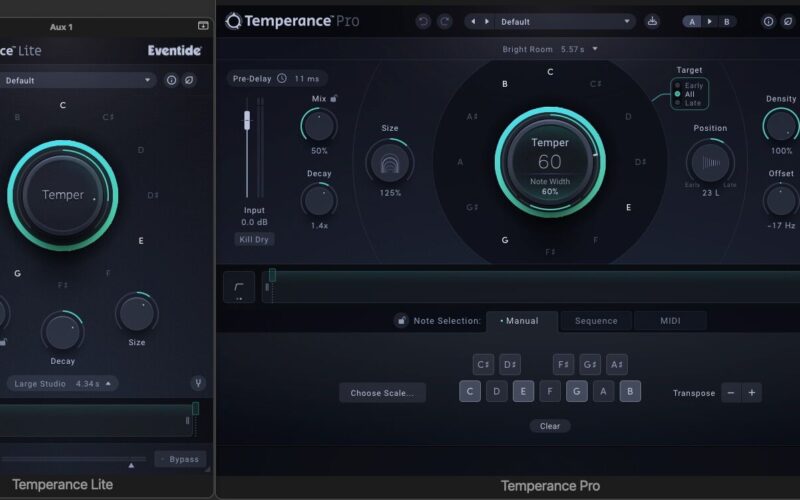This screenshot has width=800, height=500.
Task: Toggle F# key in note keyboard
Action: tap(563, 364)
